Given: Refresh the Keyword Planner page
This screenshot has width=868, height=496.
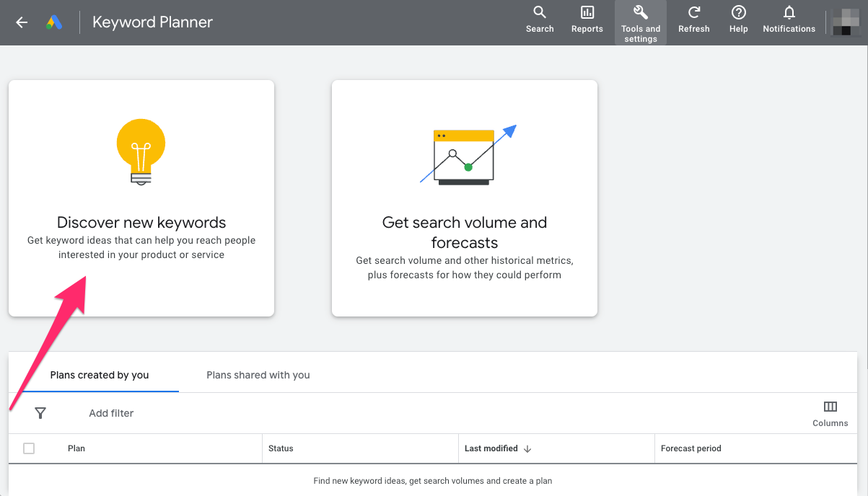Looking at the screenshot, I should [694, 19].
